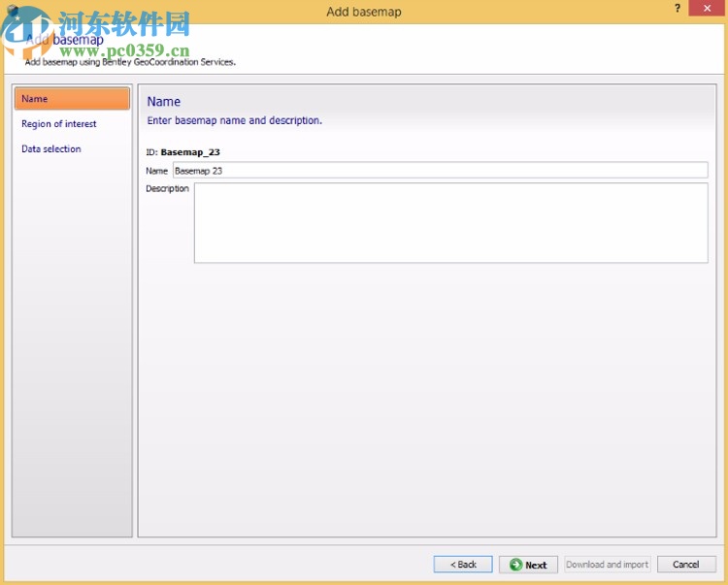Open the Region of interest step
Screen dimensions: 728x585
[59, 124]
